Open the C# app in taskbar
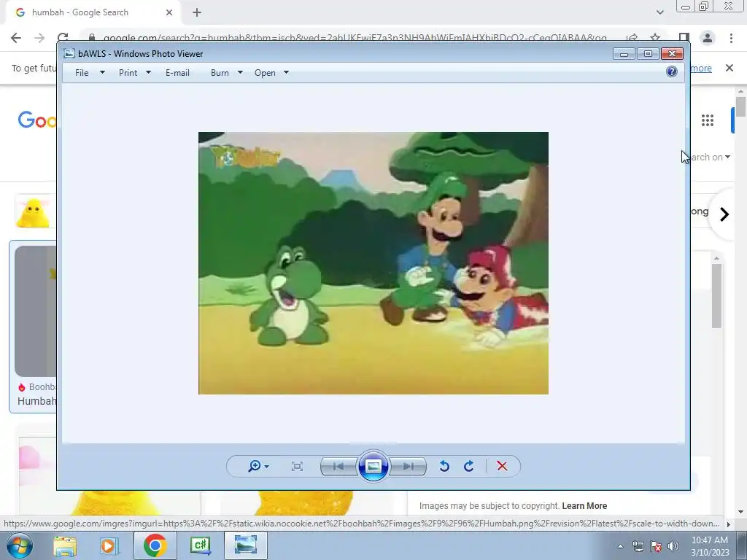The image size is (747, 560). point(201,545)
